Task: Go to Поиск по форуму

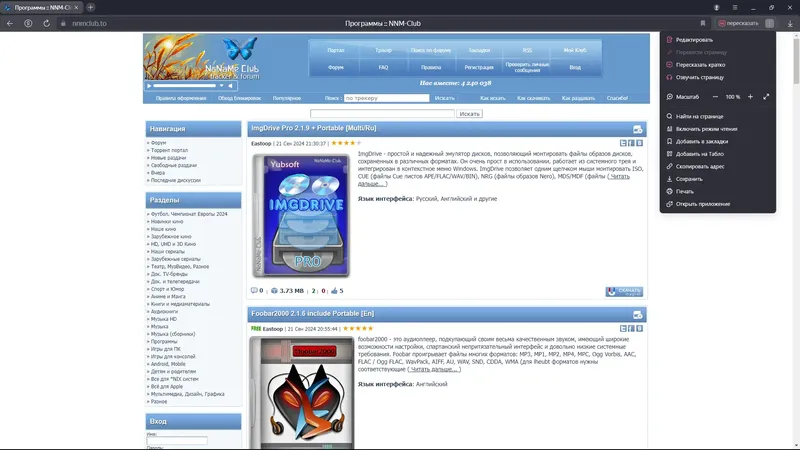Action: pyautogui.click(x=431, y=50)
